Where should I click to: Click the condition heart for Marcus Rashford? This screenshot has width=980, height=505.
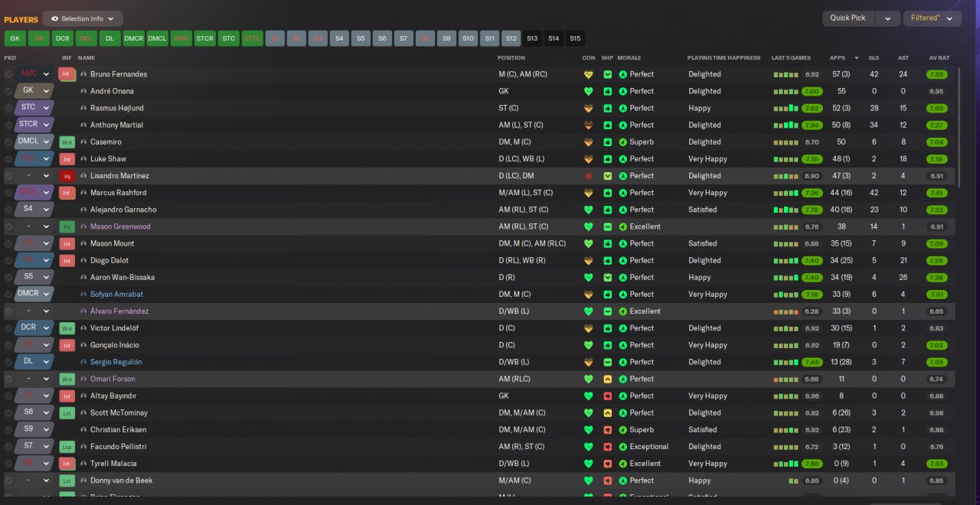tap(589, 193)
